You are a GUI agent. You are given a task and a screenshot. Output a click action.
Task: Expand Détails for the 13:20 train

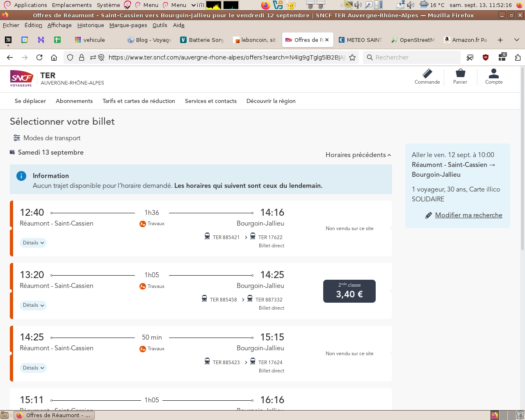pos(33,305)
